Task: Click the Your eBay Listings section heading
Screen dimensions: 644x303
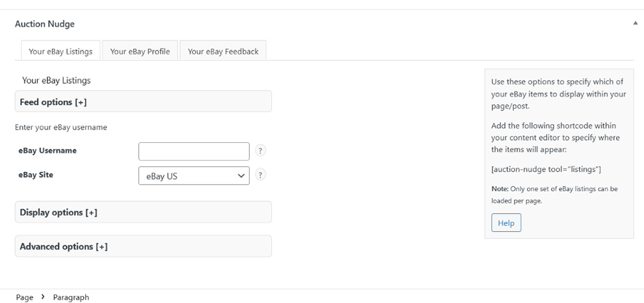Action: click(x=56, y=80)
